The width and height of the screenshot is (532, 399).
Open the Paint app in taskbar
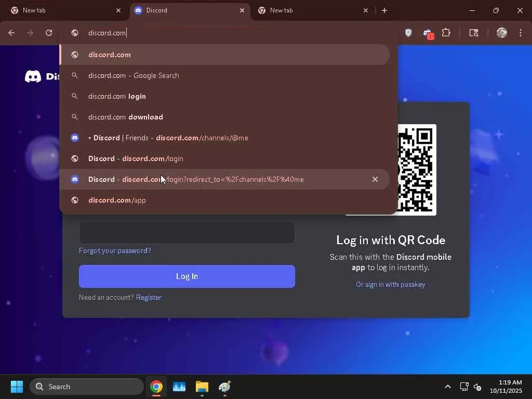tap(224, 387)
